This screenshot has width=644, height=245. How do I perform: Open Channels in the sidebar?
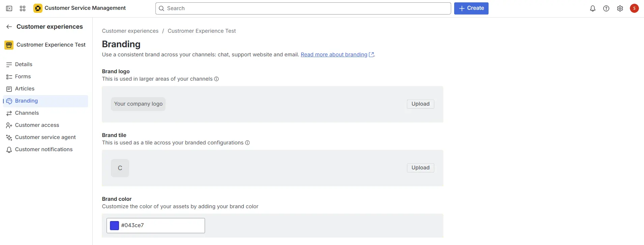(27, 113)
